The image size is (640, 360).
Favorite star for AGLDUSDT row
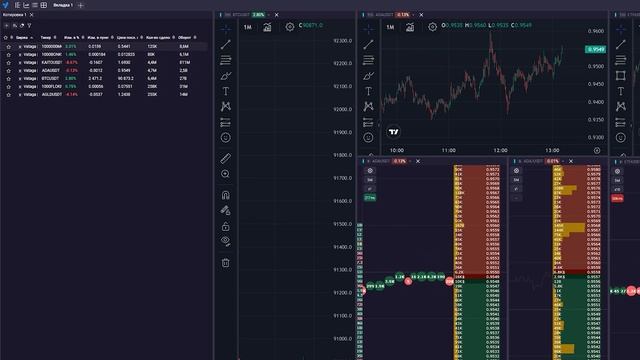click(9, 95)
